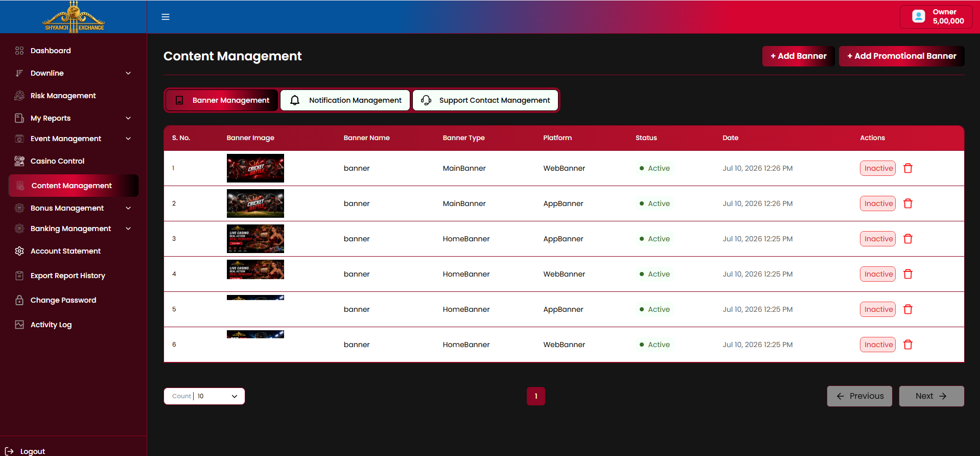Click the Change Password lock icon
The image size is (980, 456).
(19, 300)
